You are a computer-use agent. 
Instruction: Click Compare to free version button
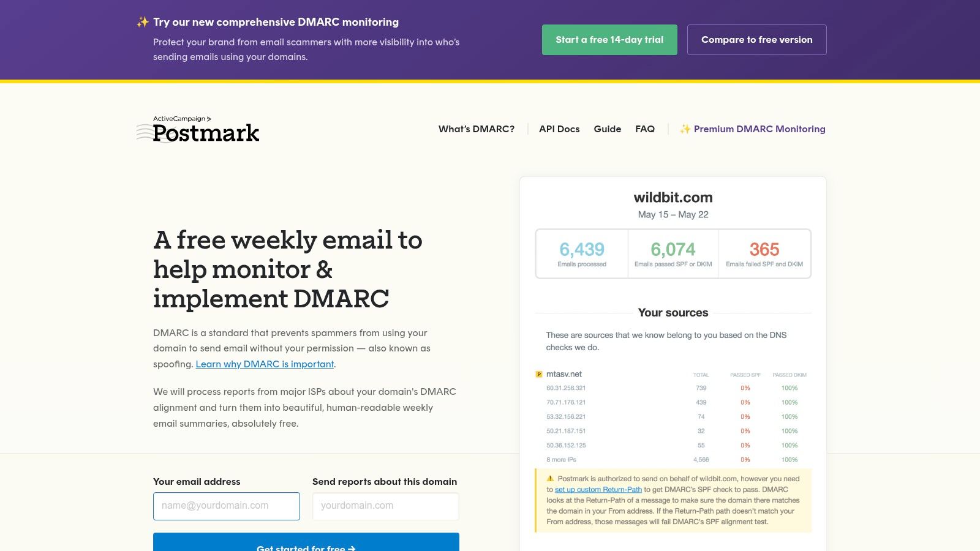[x=756, y=40]
